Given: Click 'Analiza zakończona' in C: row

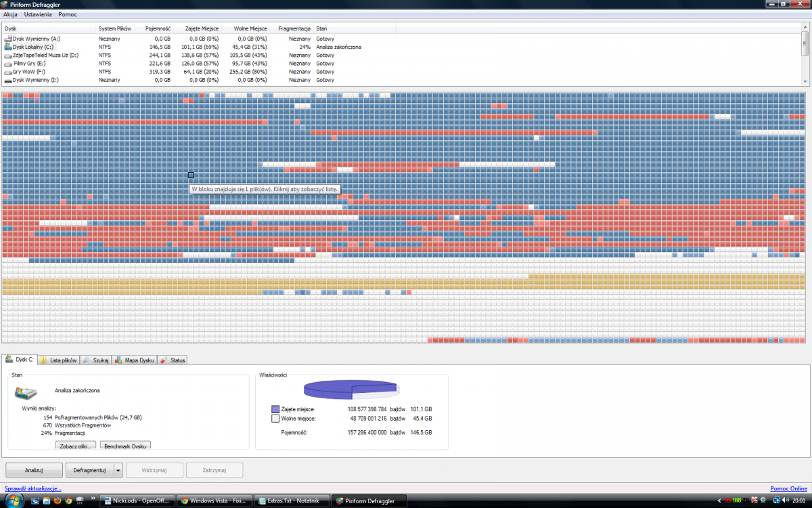Looking at the screenshot, I should coord(338,47).
